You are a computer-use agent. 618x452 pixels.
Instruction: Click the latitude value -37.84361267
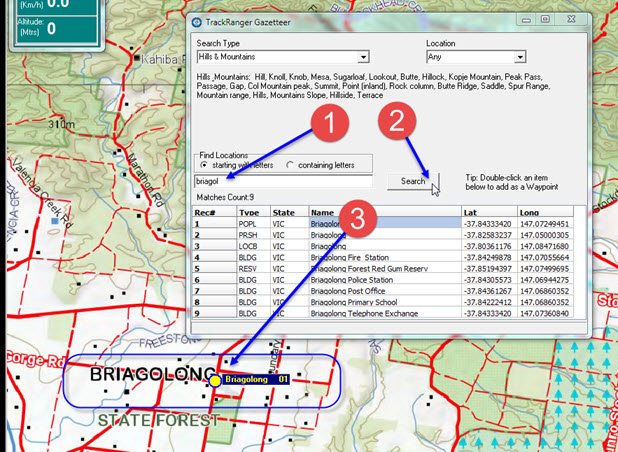pos(488,291)
